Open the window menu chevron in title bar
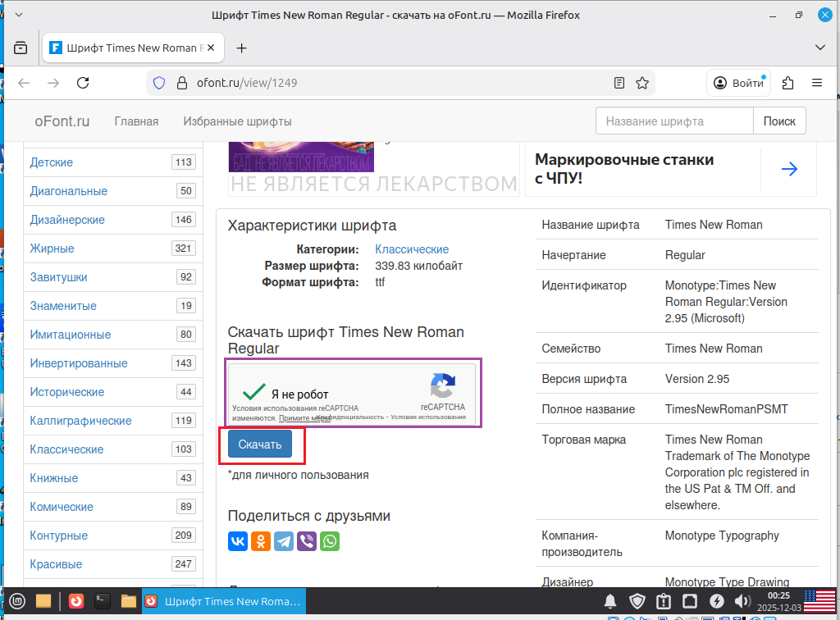Image resolution: width=840 pixels, height=620 pixels. [19, 15]
